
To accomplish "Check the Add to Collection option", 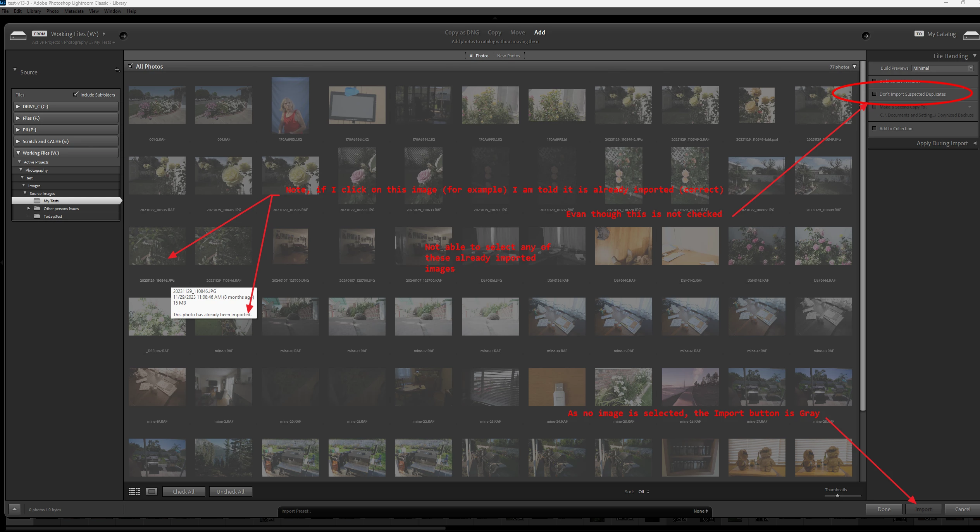I will 874,128.
